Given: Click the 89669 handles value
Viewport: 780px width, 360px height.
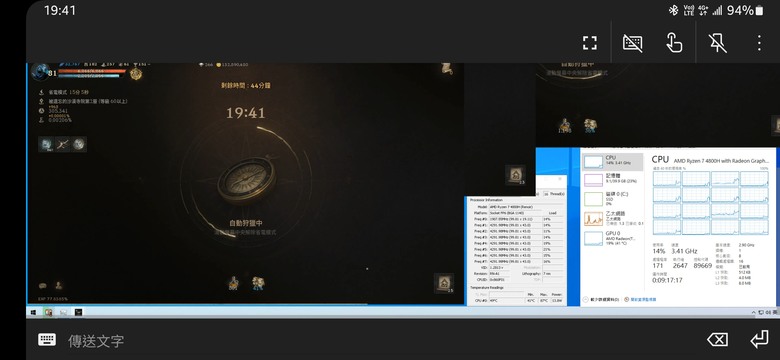Looking at the screenshot, I should [x=703, y=266].
